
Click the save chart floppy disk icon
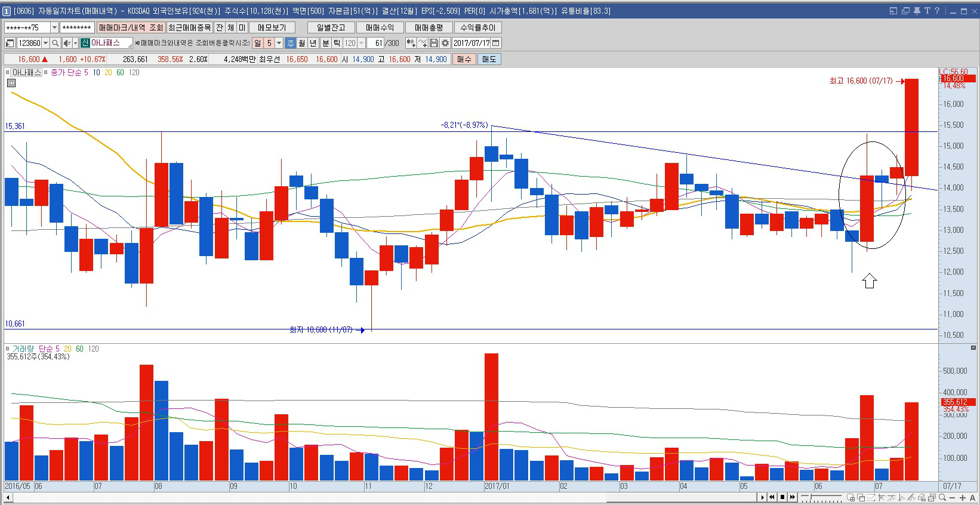tap(434, 43)
